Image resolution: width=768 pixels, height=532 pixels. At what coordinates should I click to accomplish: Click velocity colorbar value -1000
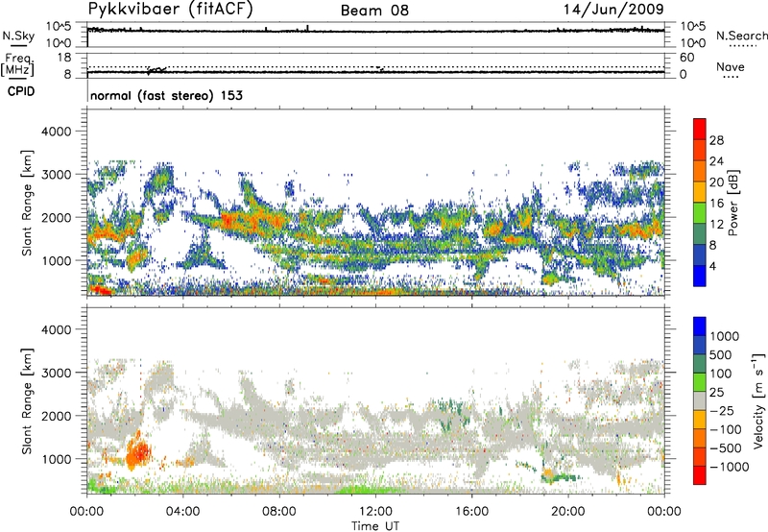click(730, 467)
